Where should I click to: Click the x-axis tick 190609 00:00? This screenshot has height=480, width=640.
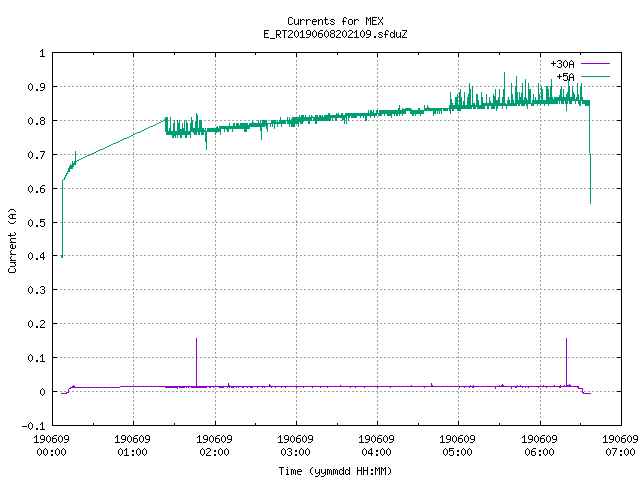coord(51,446)
